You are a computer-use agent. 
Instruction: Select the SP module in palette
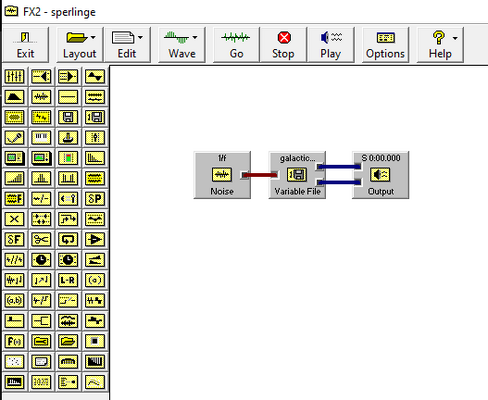pyautogui.click(x=95, y=199)
